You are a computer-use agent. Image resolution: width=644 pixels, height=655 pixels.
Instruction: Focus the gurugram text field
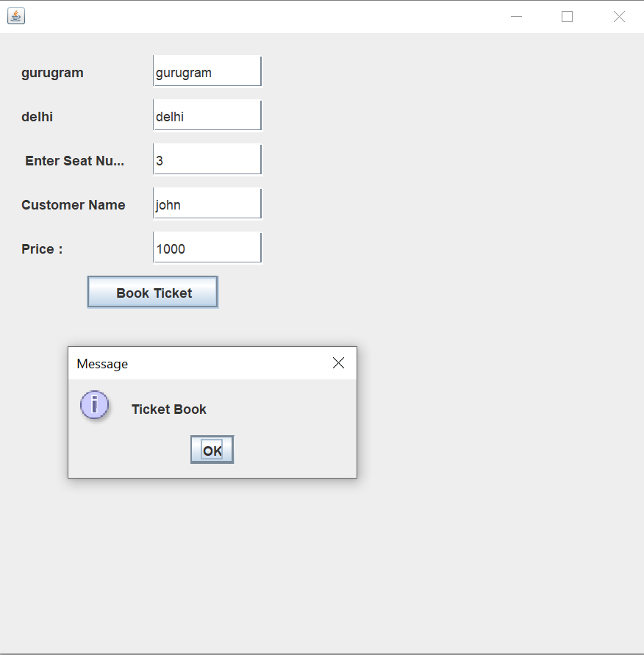pyautogui.click(x=207, y=71)
